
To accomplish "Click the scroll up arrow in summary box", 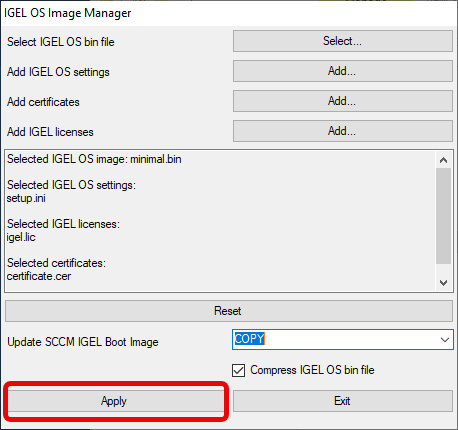I will point(443,160).
